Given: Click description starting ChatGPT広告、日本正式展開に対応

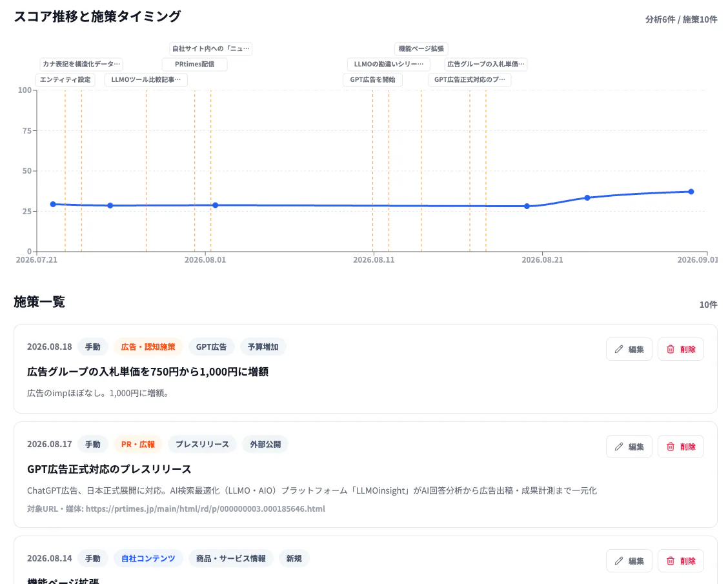Looking at the screenshot, I should [x=312, y=490].
